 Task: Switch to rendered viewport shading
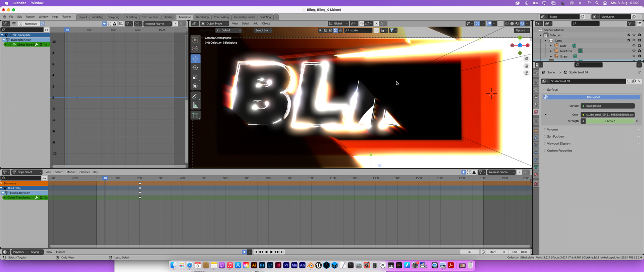click(522, 24)
